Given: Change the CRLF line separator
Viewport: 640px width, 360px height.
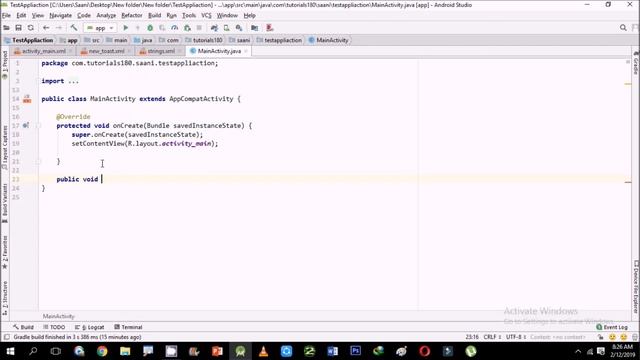Looking at the screenshot, I should pos(492,337).
